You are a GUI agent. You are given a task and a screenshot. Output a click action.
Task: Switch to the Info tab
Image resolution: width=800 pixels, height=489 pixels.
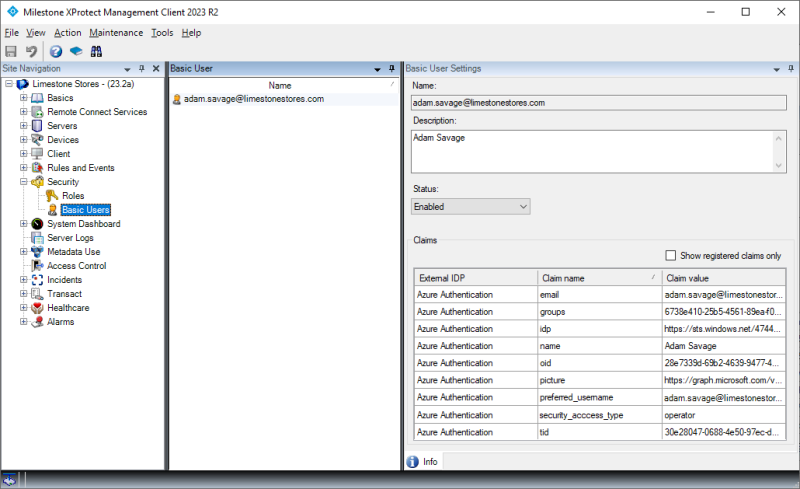tap(423, 461)
